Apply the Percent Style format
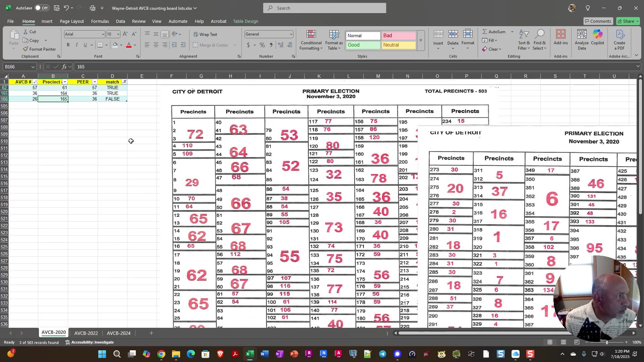Image resolution: width=644 pixels, height=362 pixels. (262, 45)
